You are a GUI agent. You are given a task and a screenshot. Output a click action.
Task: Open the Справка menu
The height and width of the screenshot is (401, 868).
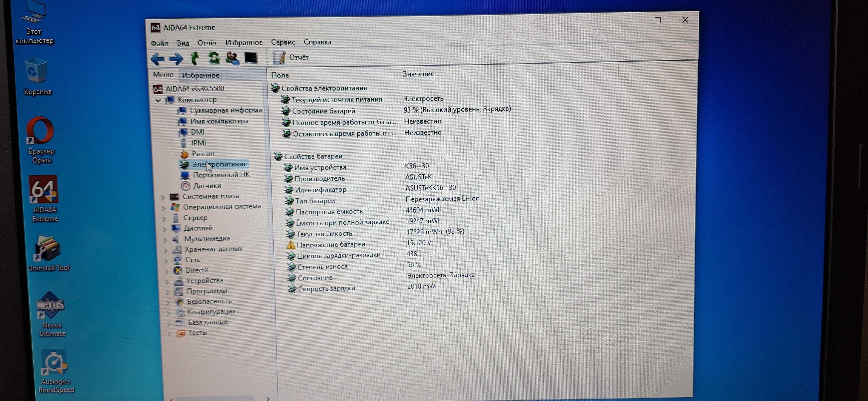pyautogui.click(x=317, y=42)
